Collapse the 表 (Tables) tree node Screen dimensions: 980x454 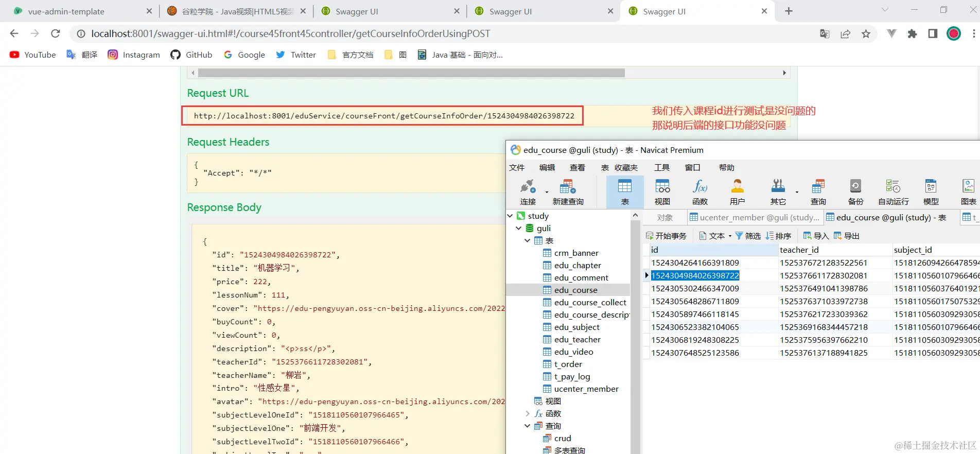pos(527,240)
